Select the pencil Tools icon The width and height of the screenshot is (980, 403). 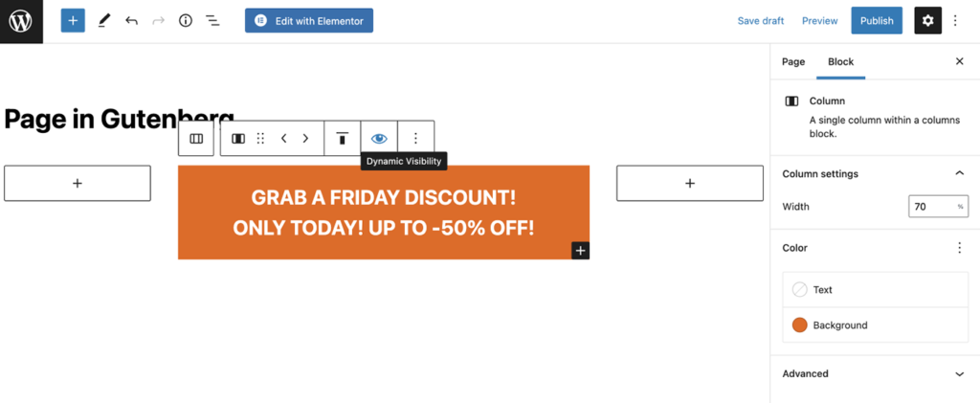click(x=104, y=21)
